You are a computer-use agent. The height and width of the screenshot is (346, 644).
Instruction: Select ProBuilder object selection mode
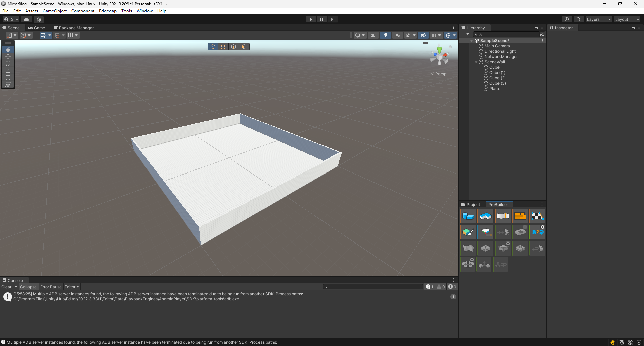[213, 47]
